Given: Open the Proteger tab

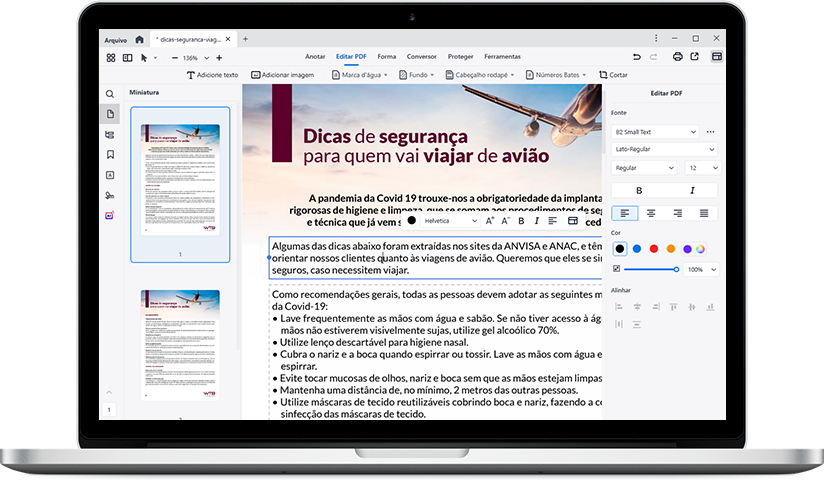Looking at the screenshot, I should [x=461, y=57].
